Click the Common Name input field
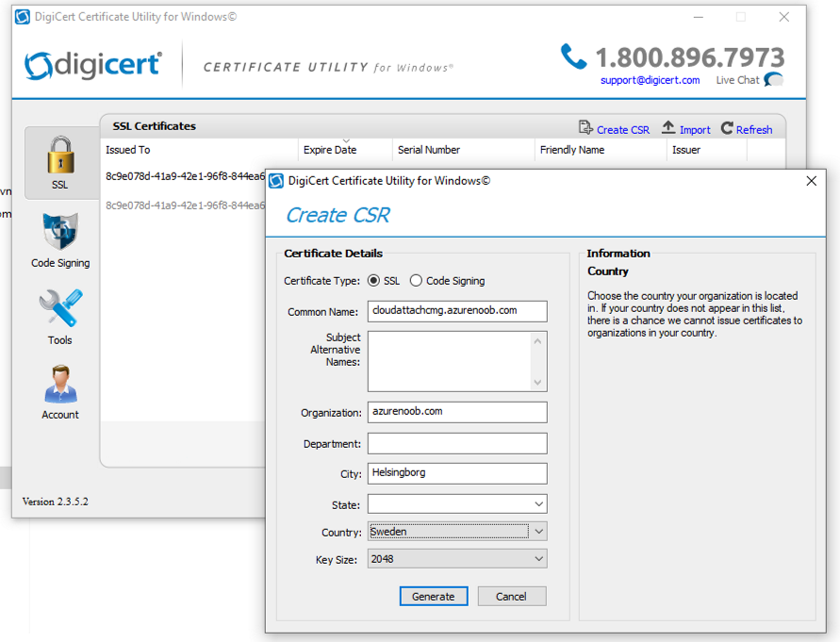 click(457, 311)
